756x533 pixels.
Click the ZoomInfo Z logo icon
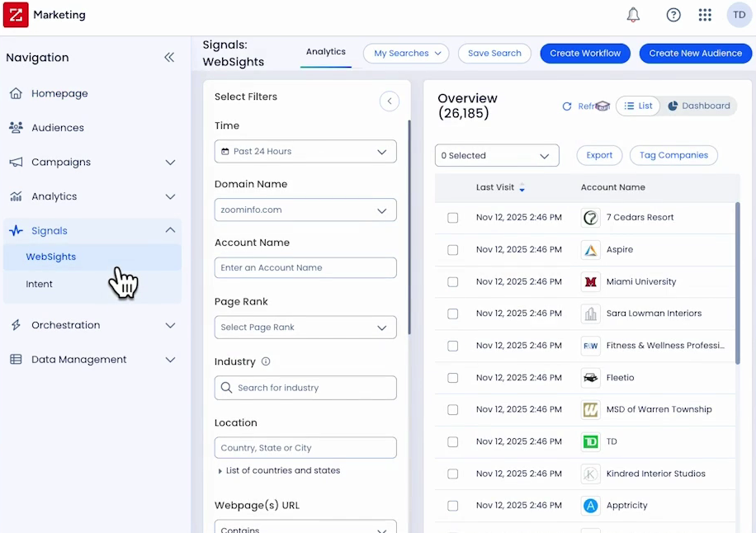[16, 15]
